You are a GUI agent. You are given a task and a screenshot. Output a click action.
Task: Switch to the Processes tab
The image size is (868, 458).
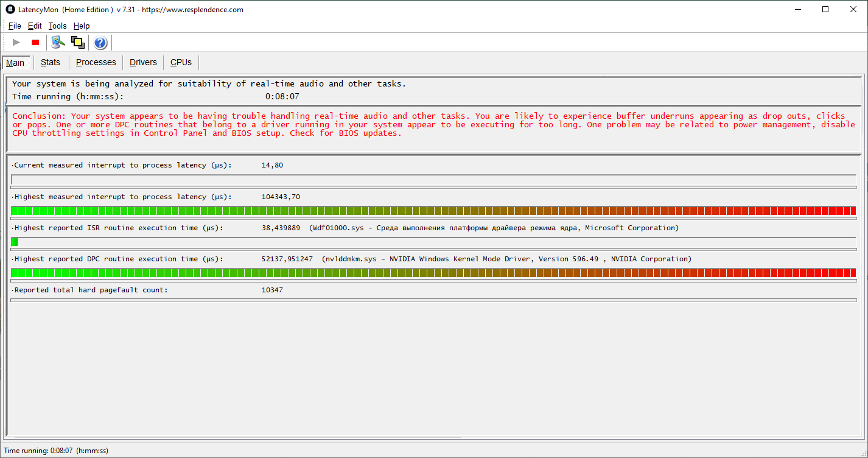click(x=96, y=62)
